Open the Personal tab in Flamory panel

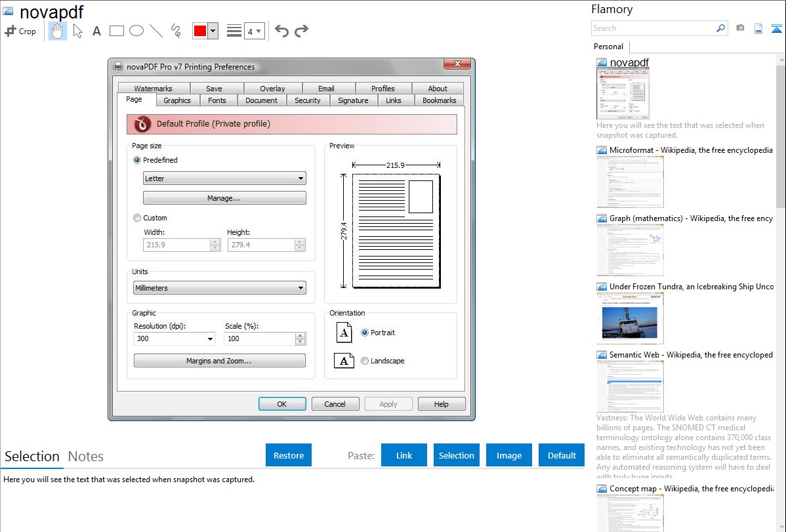click(x=609, y=47)
